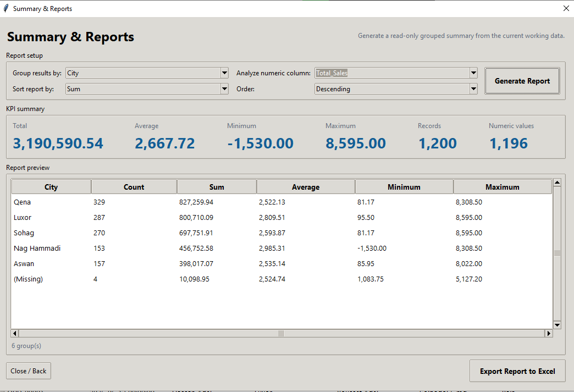Click the Aswan maximum 8,022.00
Image resolution: width=574 pixels, height=392 pixels.
pos(469,263)
